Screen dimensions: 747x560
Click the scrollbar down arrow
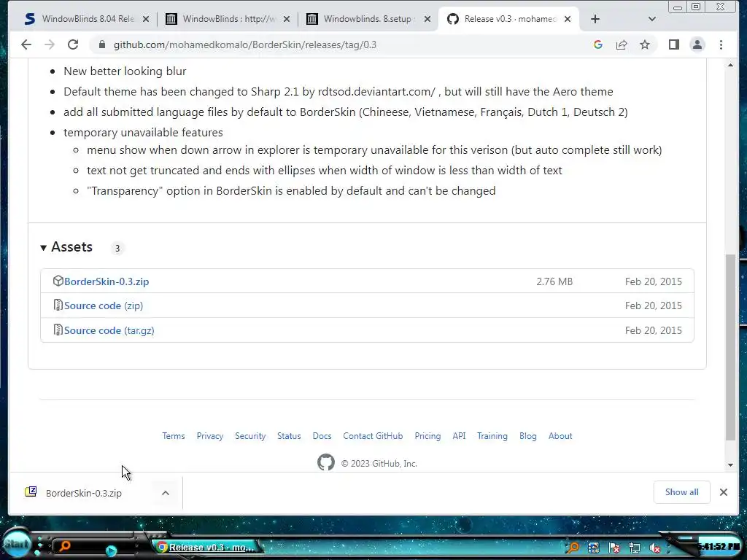730,465
